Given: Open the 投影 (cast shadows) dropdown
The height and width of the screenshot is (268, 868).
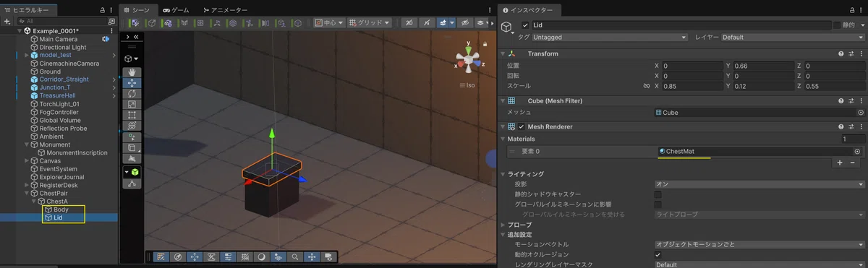Looking at the screenshot, I should (759, 184).
